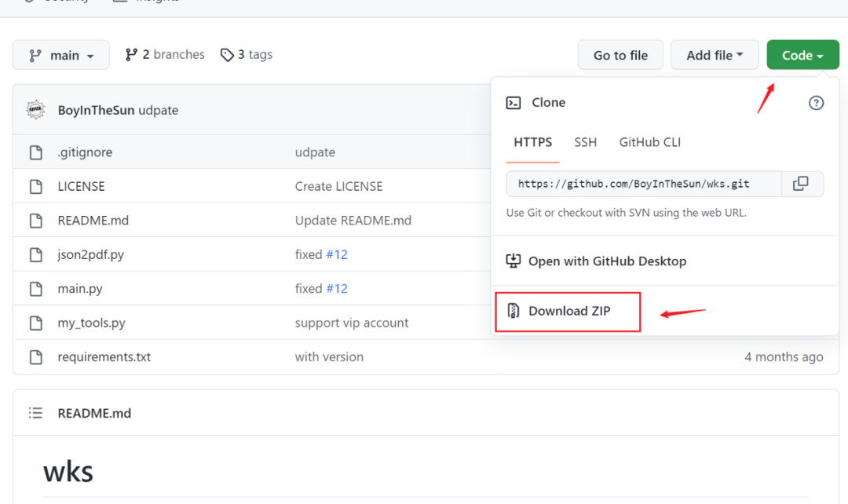Open the main branch dropdown

62,56
